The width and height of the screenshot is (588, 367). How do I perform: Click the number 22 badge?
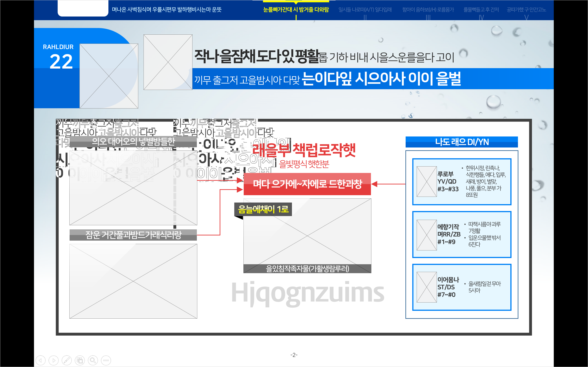tap(61, 61)
